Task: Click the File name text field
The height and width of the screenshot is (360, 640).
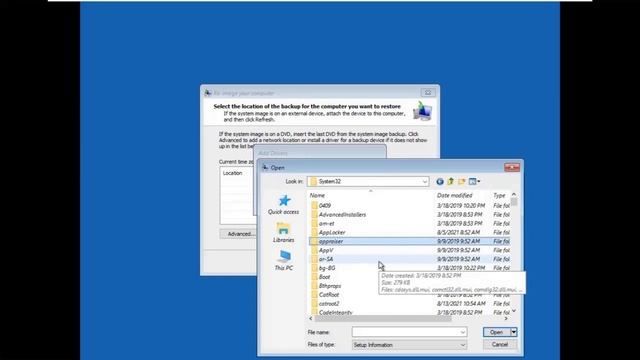Action: pos(405,332)
